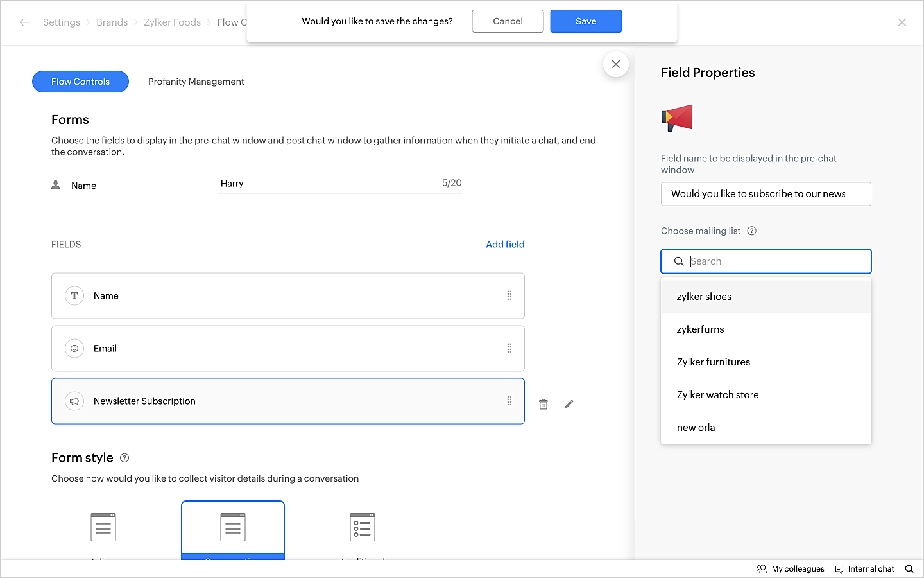This screenshot has width=924, height=578.
Task: Select 'zylker shoes' from mailing list
Action: pos(704,297)
